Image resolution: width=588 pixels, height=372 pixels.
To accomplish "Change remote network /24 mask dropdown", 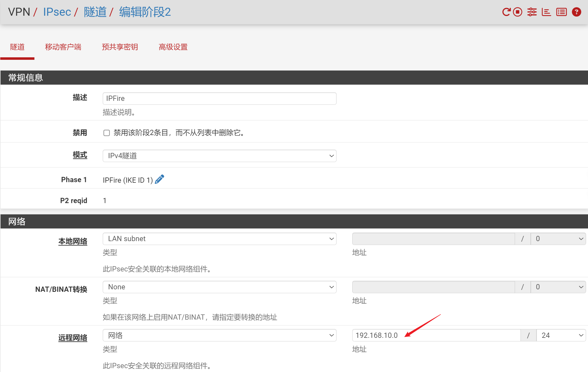I will (561, 335).
